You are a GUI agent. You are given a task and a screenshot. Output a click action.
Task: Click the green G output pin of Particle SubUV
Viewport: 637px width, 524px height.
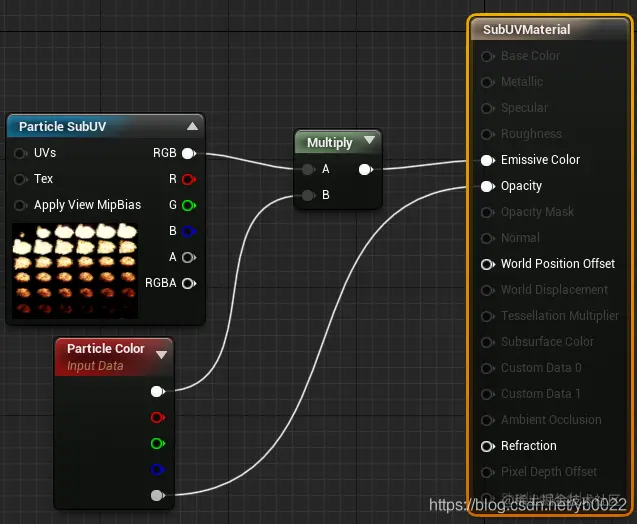(x=189, y=205)
